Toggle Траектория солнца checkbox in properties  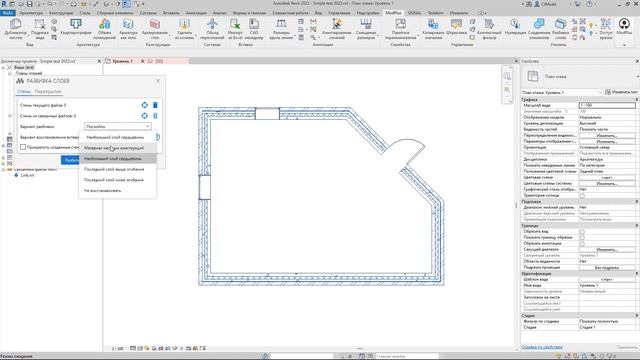point(582,196)
